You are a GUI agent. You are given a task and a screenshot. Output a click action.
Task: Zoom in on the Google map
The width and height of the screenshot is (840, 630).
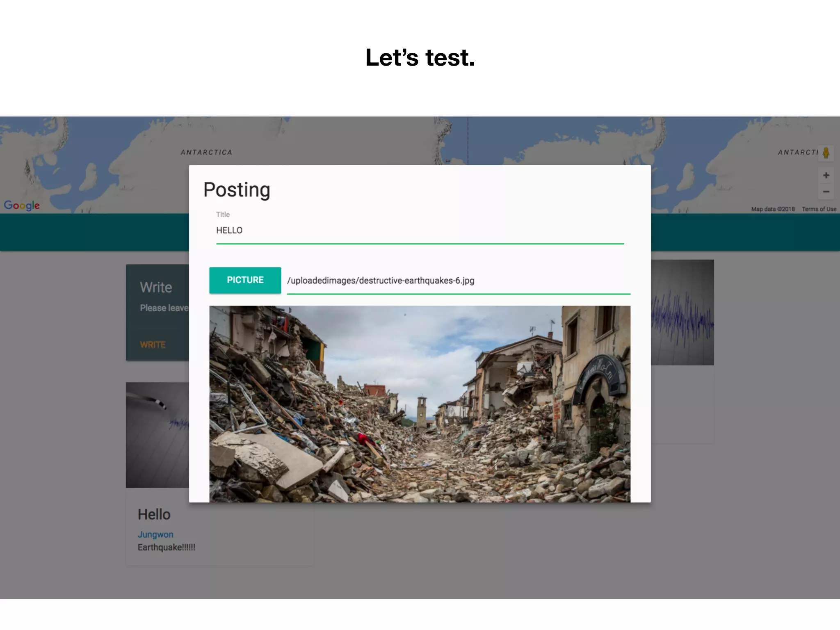[x=826, y=175]
